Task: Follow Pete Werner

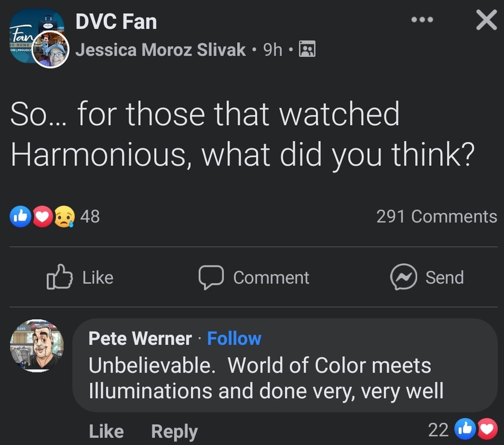Action: tap(234, 338)
